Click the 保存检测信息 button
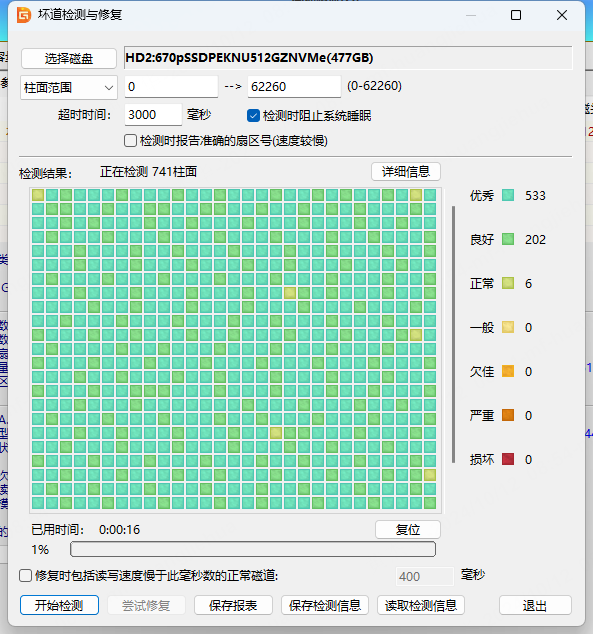 325,605
